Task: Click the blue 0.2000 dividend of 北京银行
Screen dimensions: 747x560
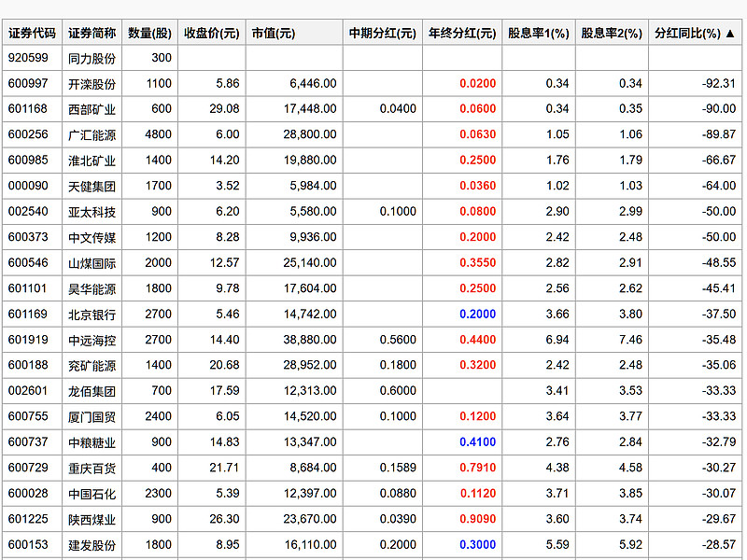Action: 478,314
